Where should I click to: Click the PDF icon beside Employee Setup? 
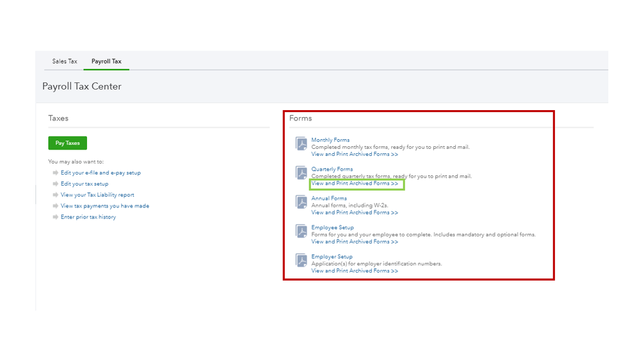coord(302,231)
